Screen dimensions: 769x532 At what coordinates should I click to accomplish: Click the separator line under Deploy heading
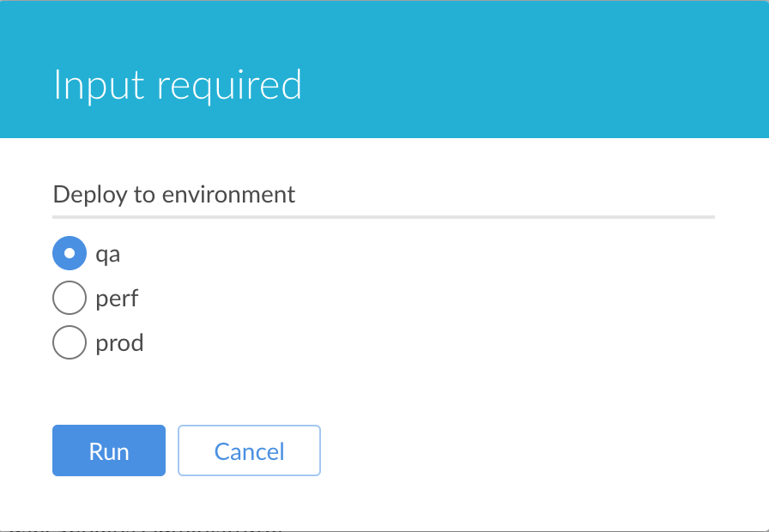point(384,217)
